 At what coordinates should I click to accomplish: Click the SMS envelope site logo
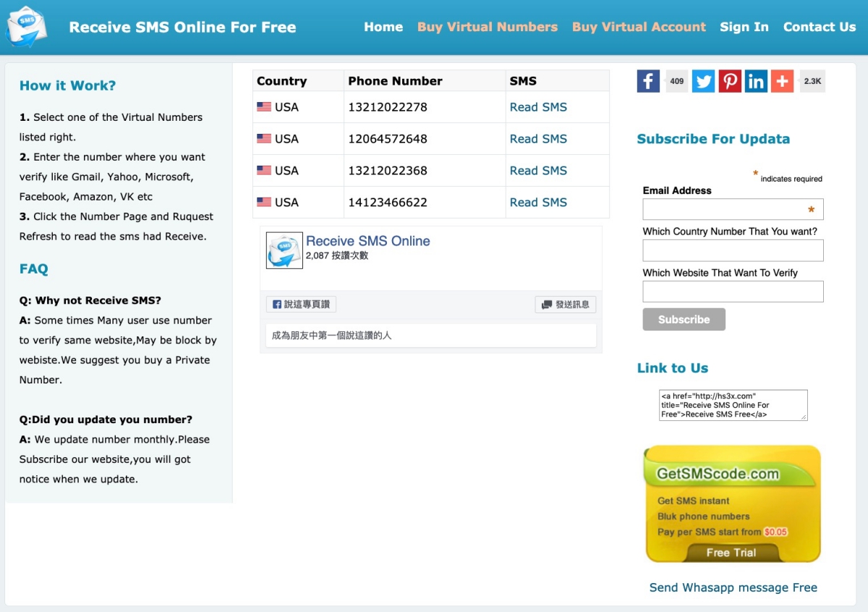tap(26, 27)
